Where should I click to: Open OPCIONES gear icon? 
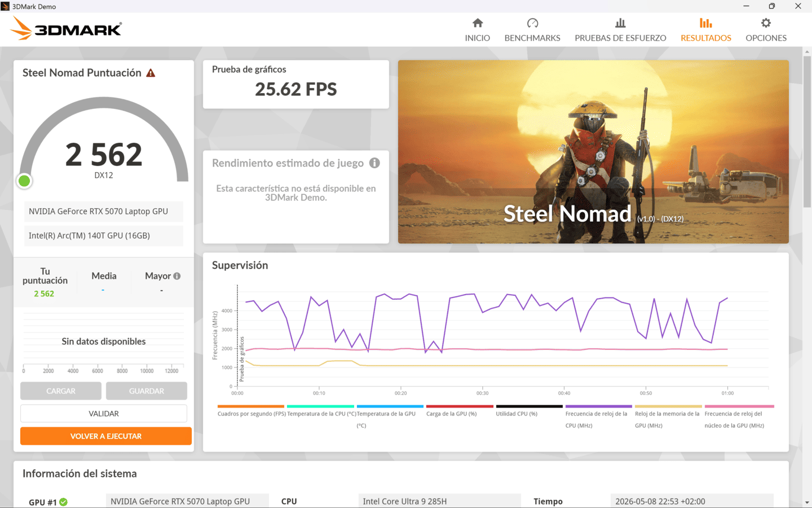766,23
